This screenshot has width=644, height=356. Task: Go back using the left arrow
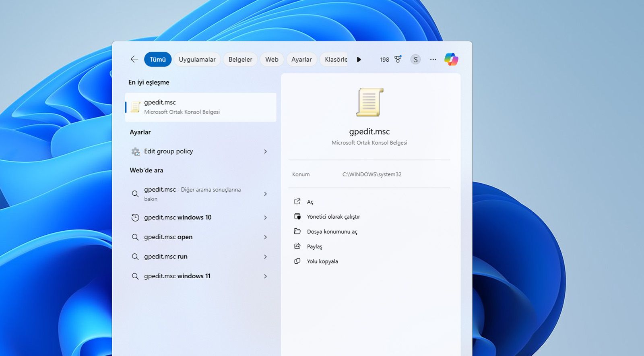click(134, 59)
